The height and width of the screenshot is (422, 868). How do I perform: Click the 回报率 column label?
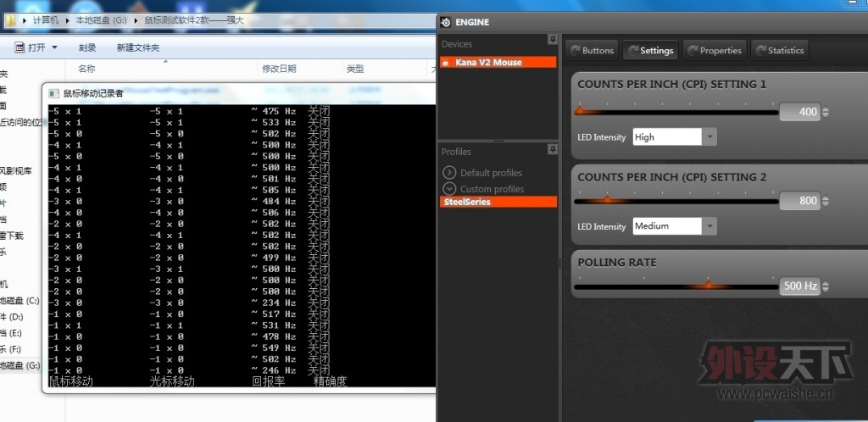269,381
